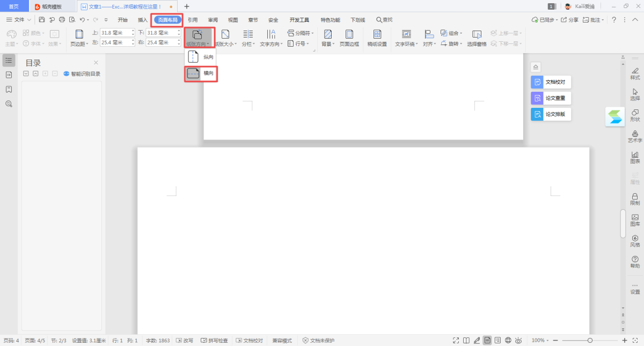Switch to 开始 ribbon tab
Screen dimensions: 644x346
[x=123, y=20]
